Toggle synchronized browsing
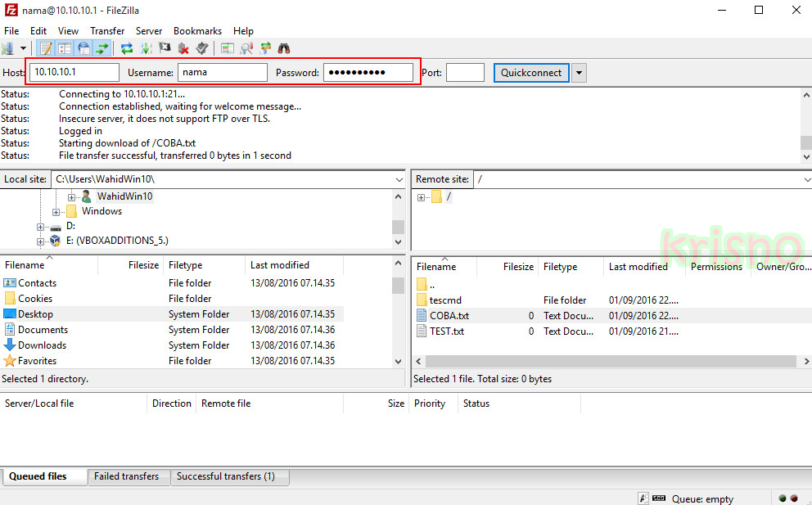Screen dimensions: 812x505 click(x=265, y=48)
